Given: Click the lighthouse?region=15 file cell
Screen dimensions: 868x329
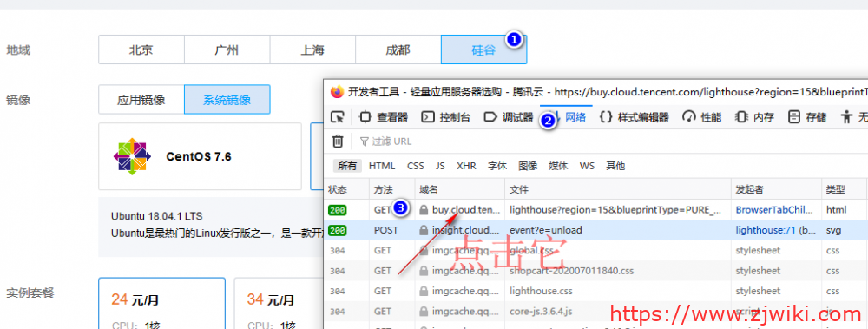Looking at the screenshot, I should [616, 210].
